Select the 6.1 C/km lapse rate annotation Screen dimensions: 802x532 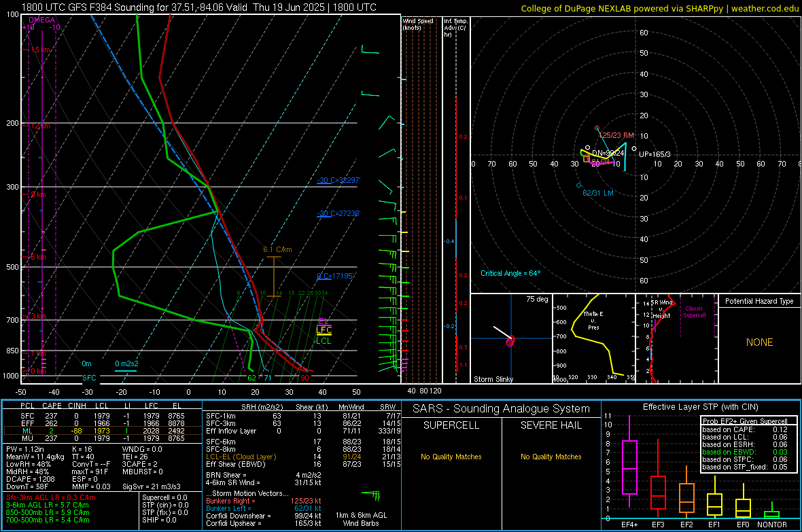[x=277, y=249]
